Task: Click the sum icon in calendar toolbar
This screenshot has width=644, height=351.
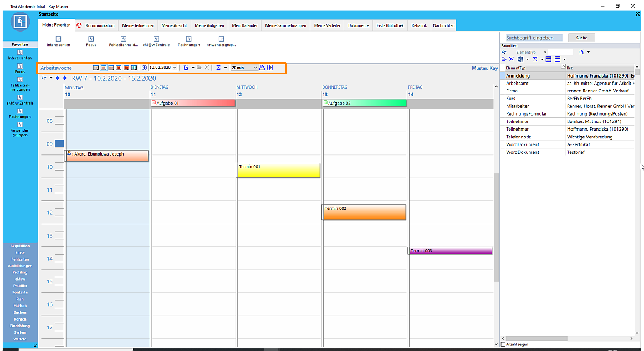Action: point(218,68)
